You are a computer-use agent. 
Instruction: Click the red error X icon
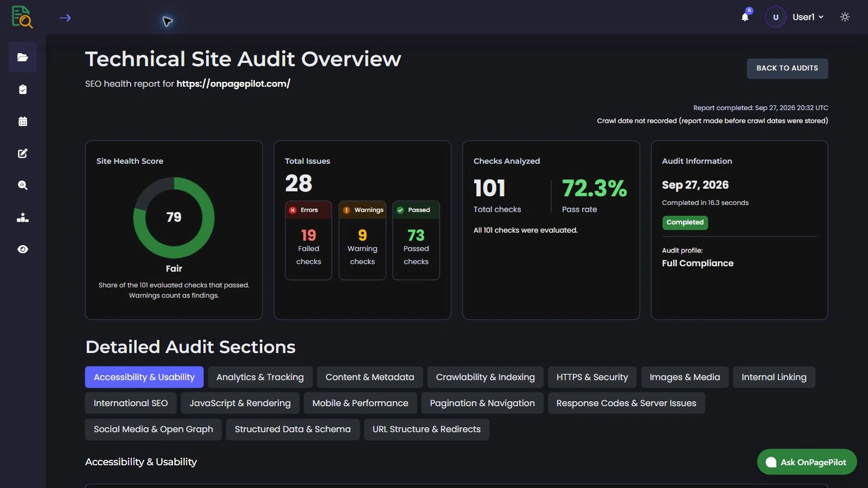coord(293,210)
